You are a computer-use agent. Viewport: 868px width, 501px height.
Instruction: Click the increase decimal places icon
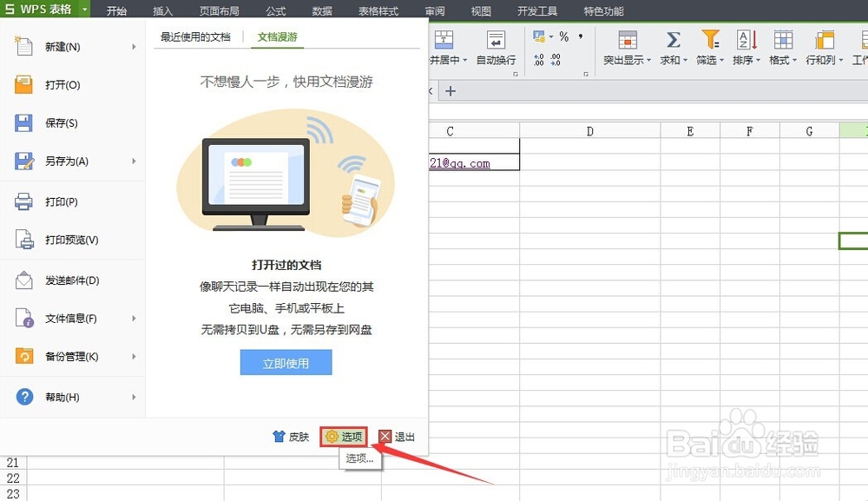(539, 60)
